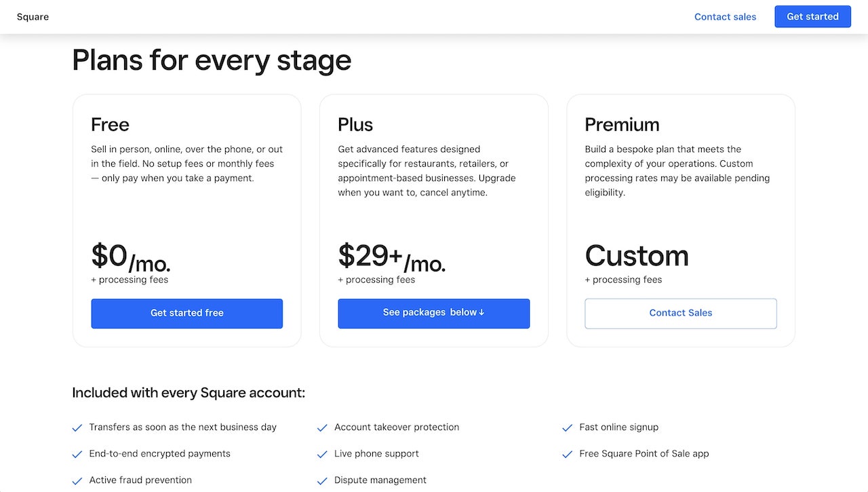Click checkmark icon beside End-to-end encrypted payments
Image resolution: width=868 pixels, height=492 pixels.
coord(77,454)
